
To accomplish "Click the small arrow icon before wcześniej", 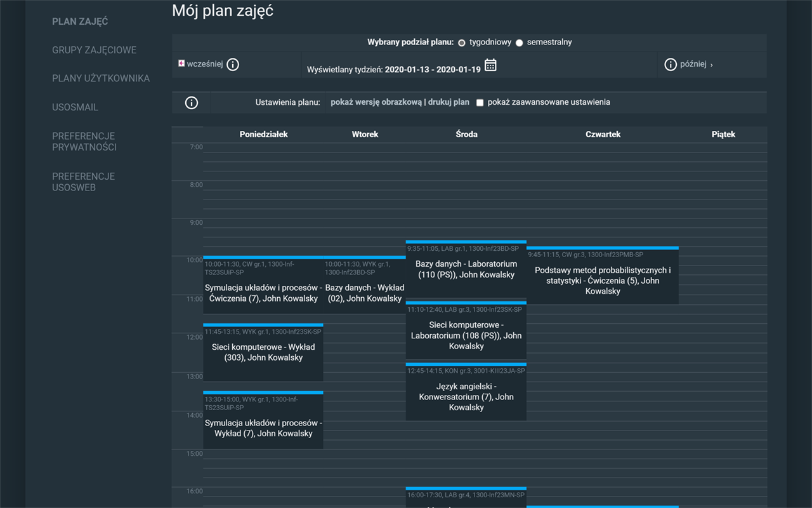I will 181,64.
